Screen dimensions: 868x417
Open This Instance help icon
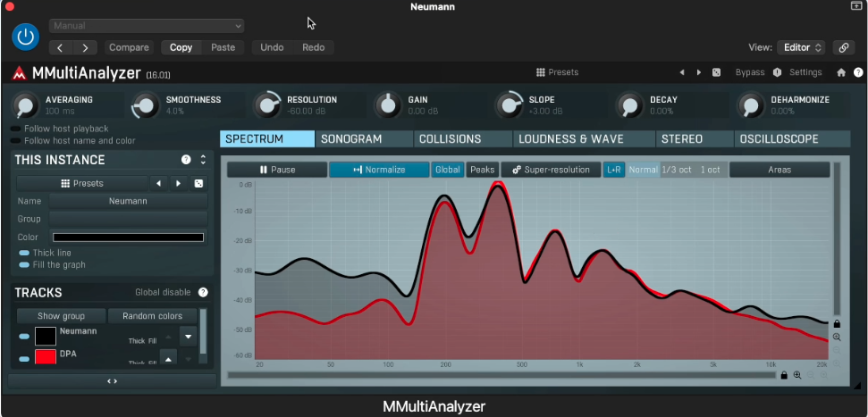point(186,160)
